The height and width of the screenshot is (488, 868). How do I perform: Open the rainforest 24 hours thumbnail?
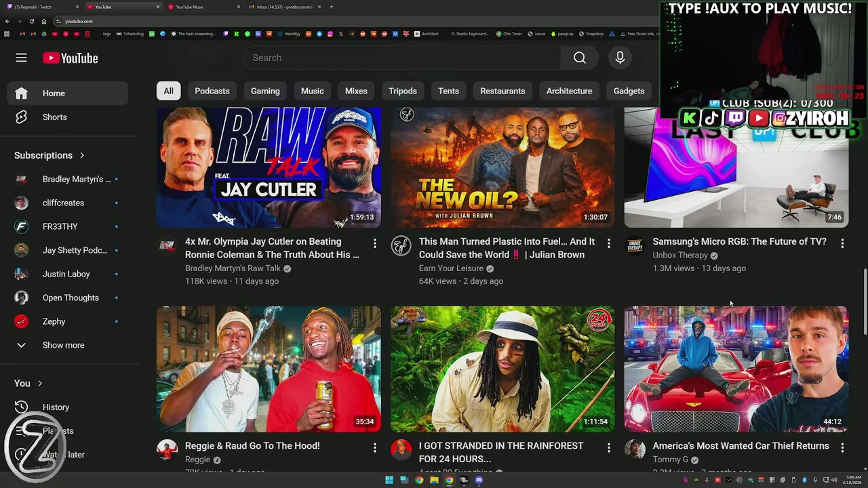tap(502, 369)
